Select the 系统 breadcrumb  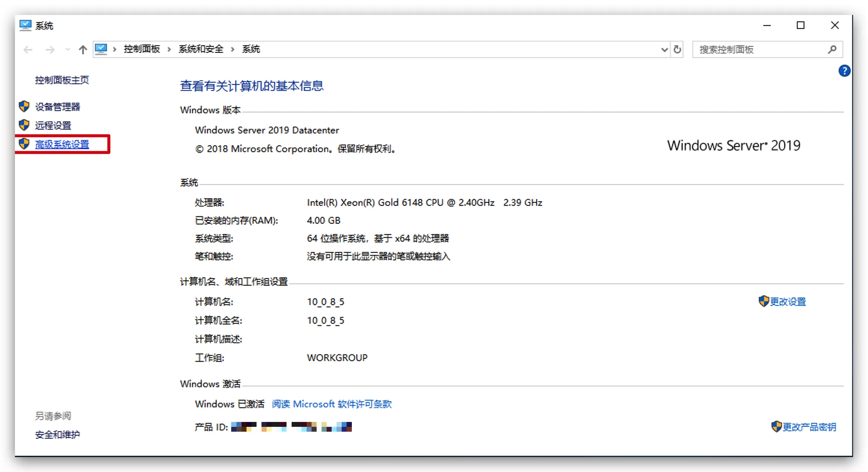coord(251,49)
